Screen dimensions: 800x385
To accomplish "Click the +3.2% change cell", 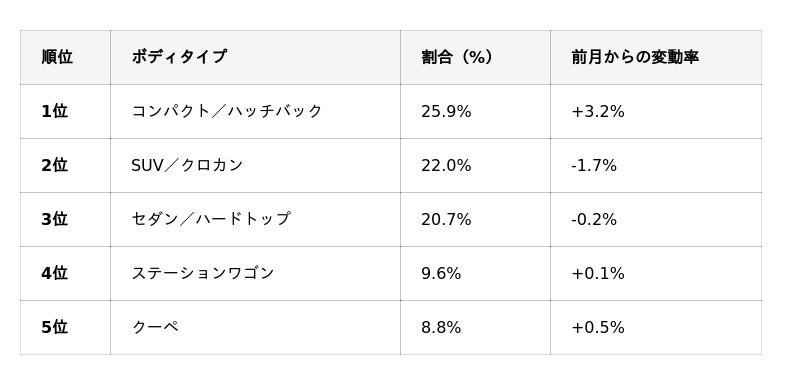I will pos(656,111).
